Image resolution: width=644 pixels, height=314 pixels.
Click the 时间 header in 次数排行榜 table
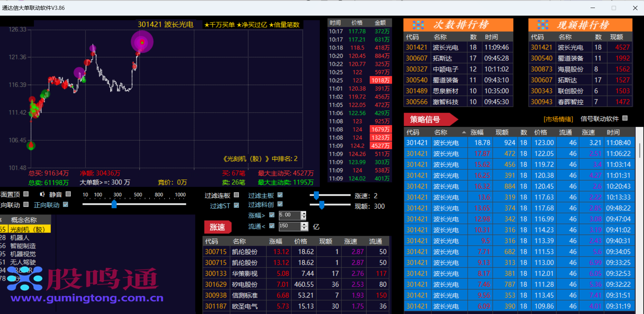(x=491, y=37)
